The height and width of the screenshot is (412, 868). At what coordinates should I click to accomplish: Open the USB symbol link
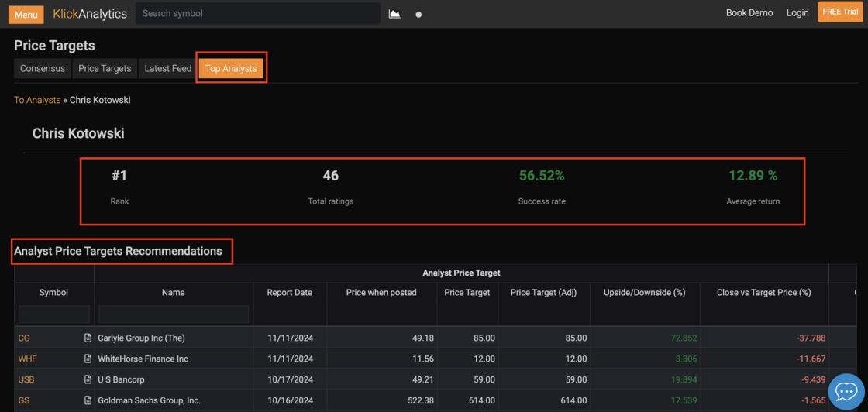tap(26, 379)
